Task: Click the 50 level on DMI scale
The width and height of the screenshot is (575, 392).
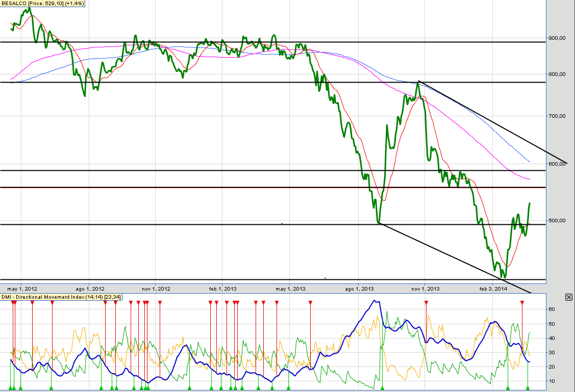Action: (x=552, y=324)
